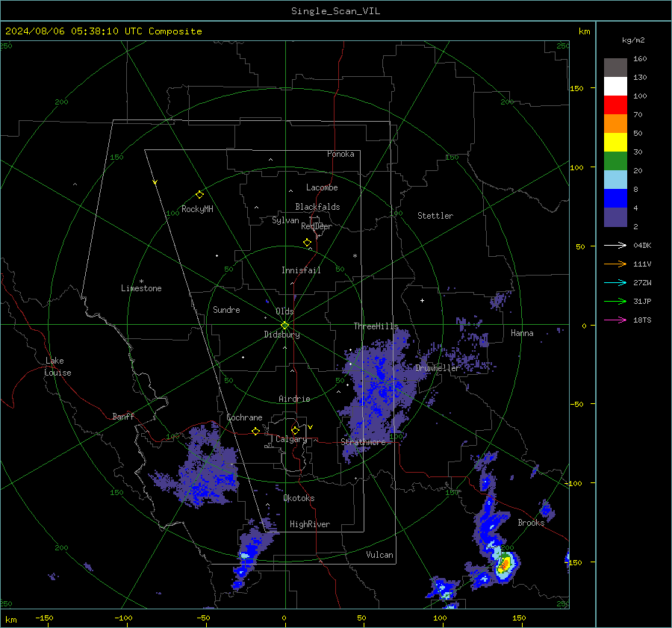
Task: Pick the orange swatch in the VIL scale
Action: click(615, 124)
